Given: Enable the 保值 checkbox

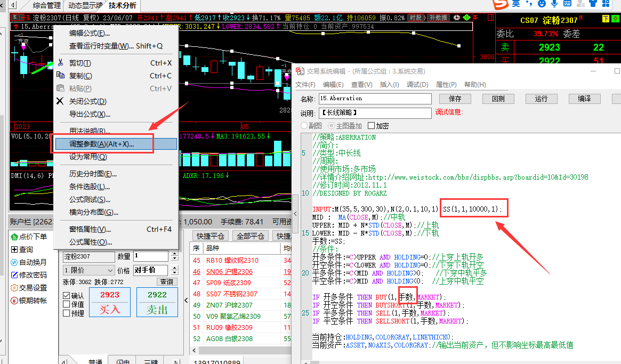Looking at the screenshot, I should (x=67, y=304).
